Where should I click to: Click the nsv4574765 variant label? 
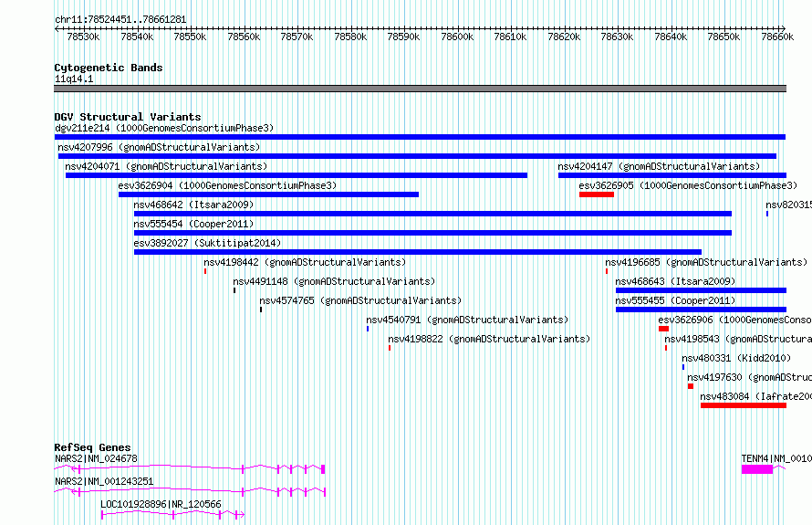360,300
